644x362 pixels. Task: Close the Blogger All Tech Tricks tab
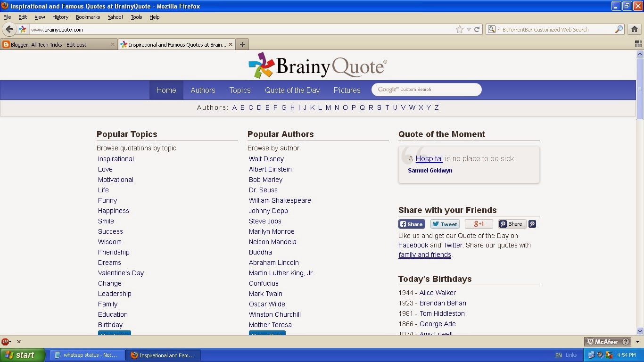tap(113, 44)
